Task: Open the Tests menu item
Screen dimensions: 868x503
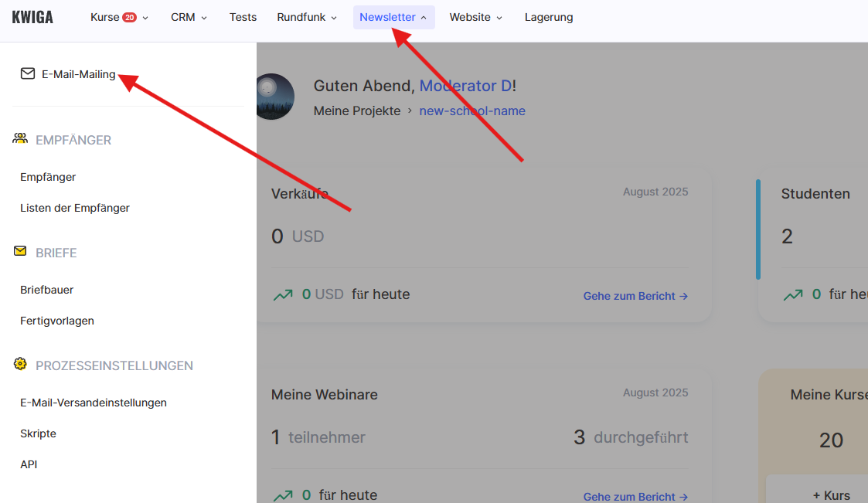Action: tap(243, 17)
